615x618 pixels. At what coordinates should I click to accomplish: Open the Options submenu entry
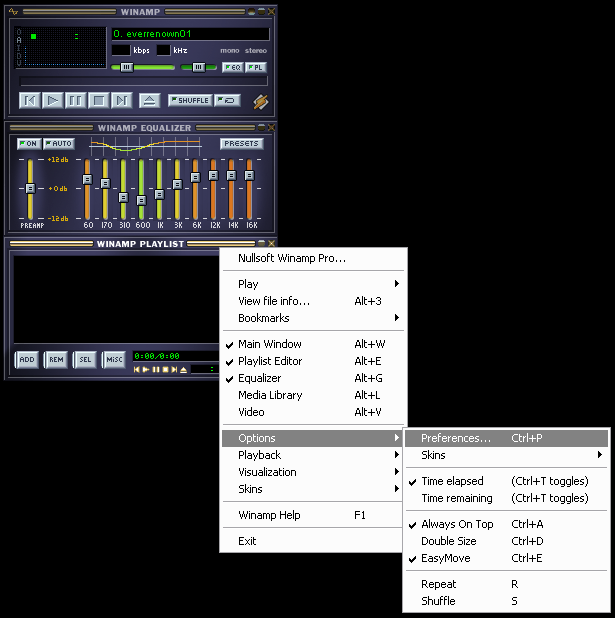[x=313, y=438]
